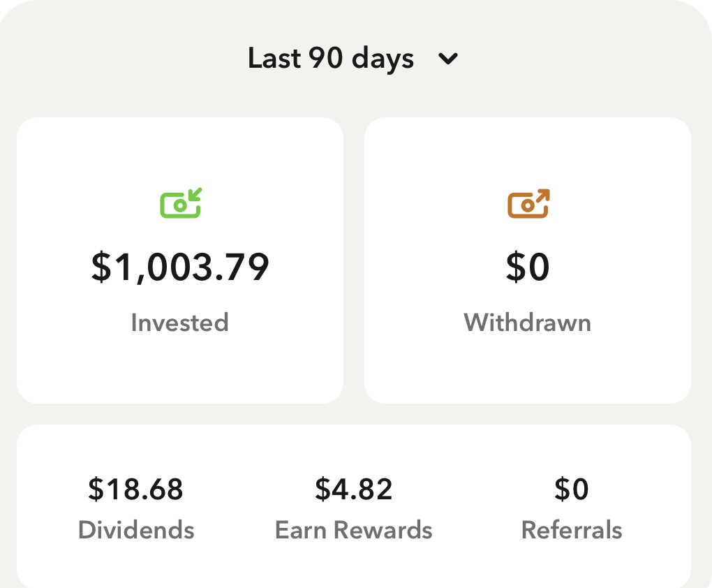
Task: Click the orange Withdrawn cash-out icon
Action: click(x=528, y=203)
